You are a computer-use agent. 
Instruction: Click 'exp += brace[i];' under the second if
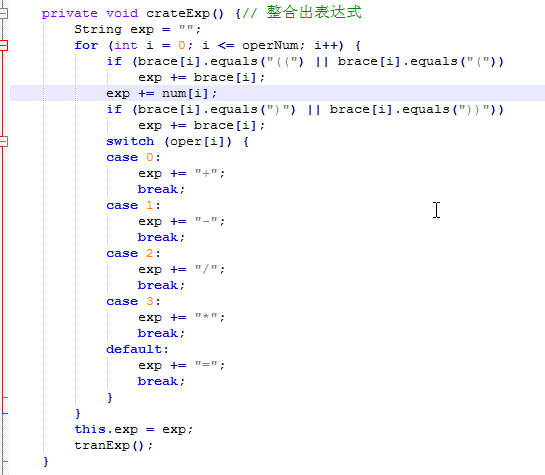pos(202,125)
